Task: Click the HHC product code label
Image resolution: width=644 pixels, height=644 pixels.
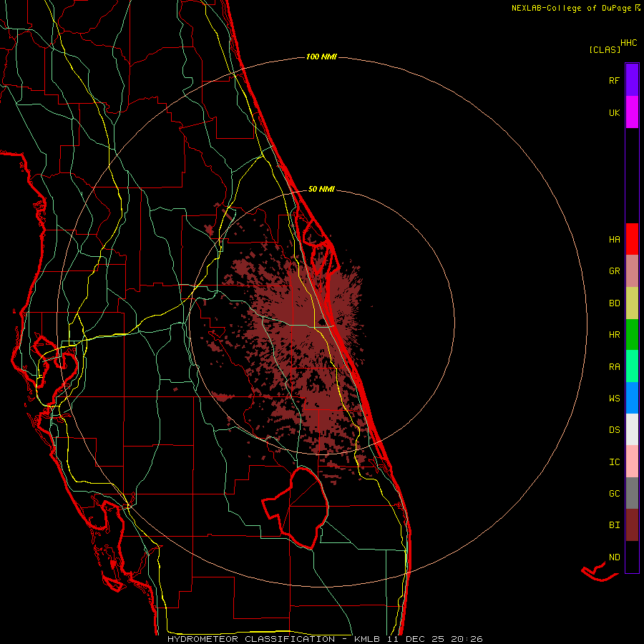Action: point(629,43)
